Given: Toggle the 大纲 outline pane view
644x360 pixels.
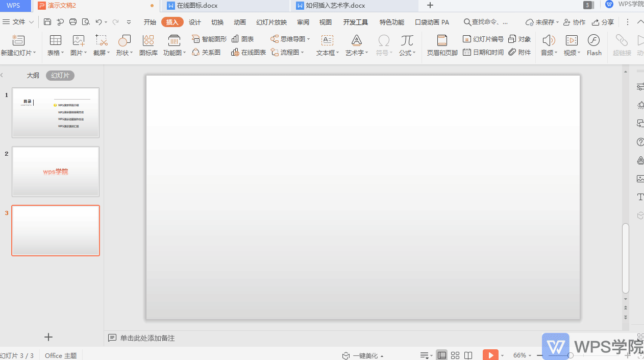Looking at the screenshot, I should coord(33,75).
